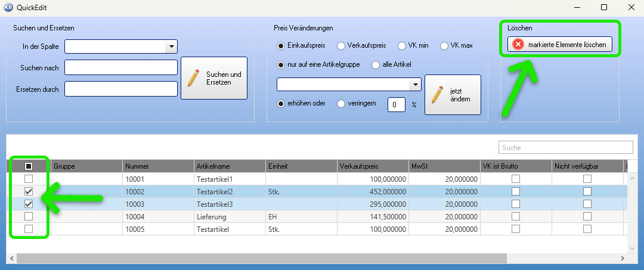Expand the Artikelgruppe dropdown list
Screen dimensions: 644x270
415,85
